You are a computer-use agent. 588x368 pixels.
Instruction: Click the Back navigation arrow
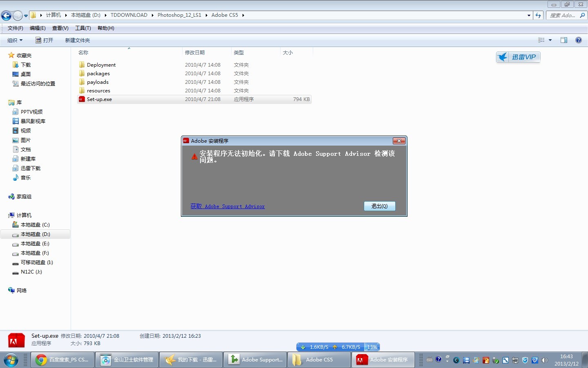point(6,16)
